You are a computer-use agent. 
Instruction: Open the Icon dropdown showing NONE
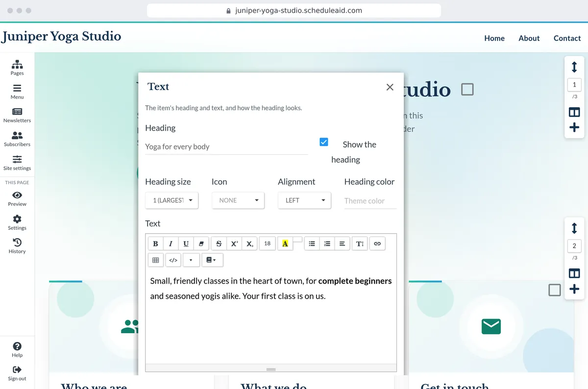point(238,200)
